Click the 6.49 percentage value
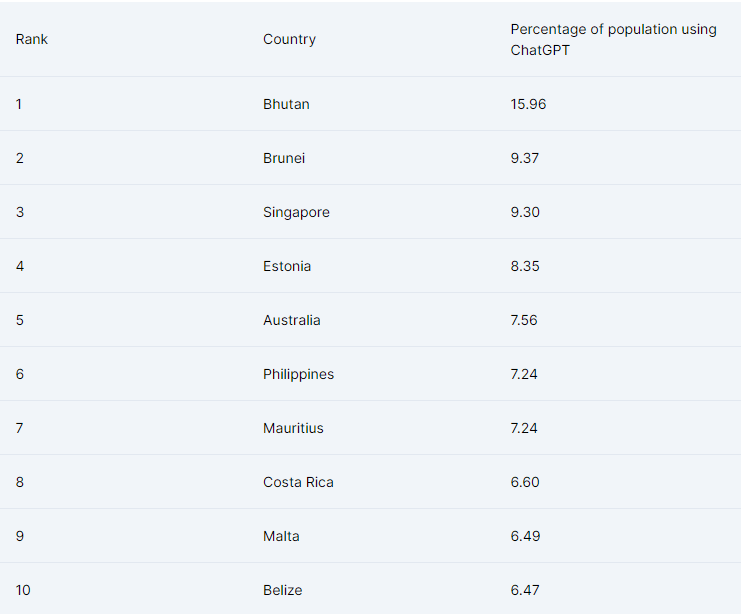The image size is (741, 614). pyautogui.click(x=525, y=536)
